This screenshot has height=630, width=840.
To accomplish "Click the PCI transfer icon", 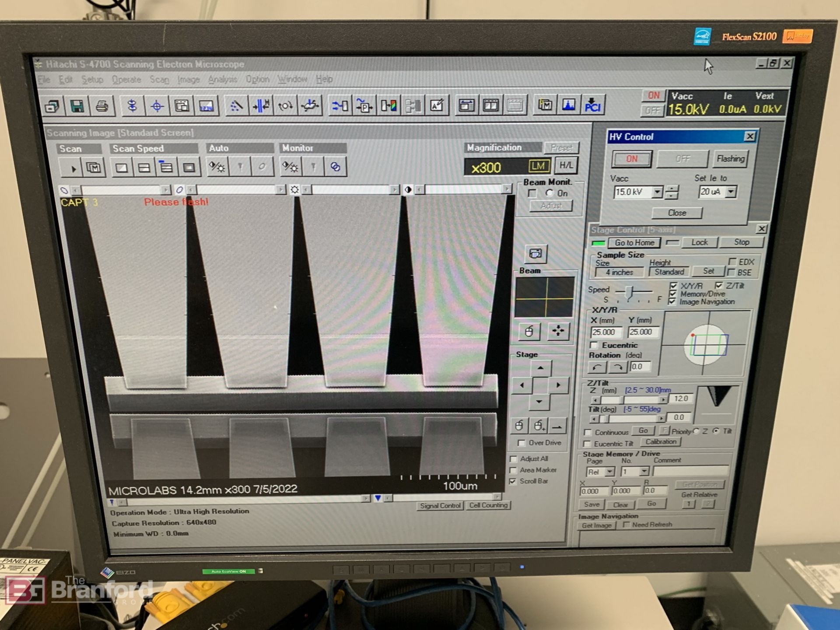I will [x=592, y=105].
